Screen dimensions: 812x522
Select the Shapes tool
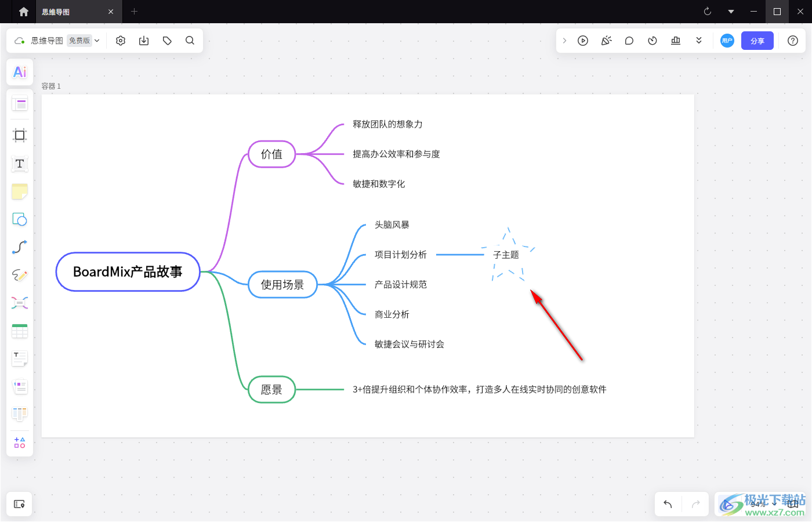click(20, 219)
